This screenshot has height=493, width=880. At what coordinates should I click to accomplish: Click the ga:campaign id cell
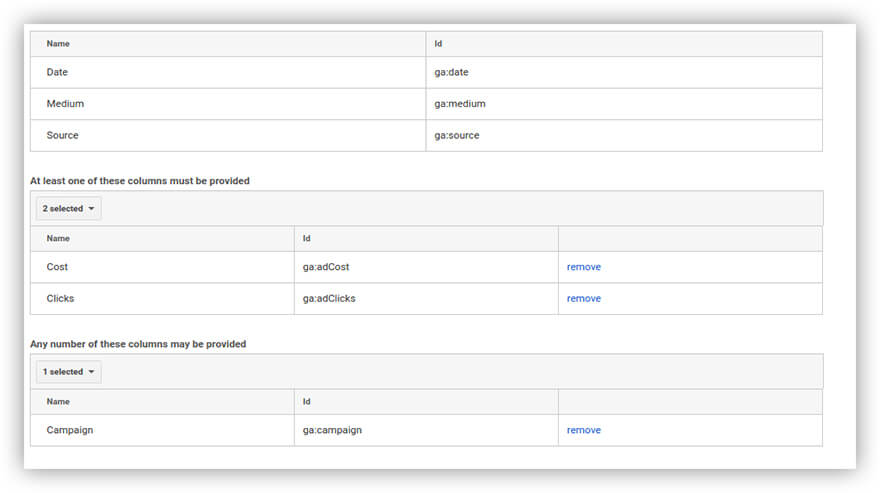tap(332, 430)
